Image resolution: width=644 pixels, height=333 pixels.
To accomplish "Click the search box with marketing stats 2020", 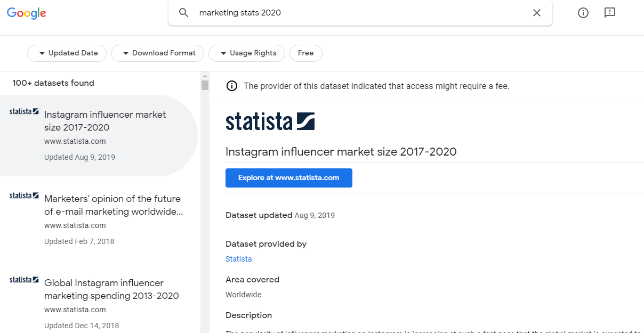I will click(x=360, y=13).
